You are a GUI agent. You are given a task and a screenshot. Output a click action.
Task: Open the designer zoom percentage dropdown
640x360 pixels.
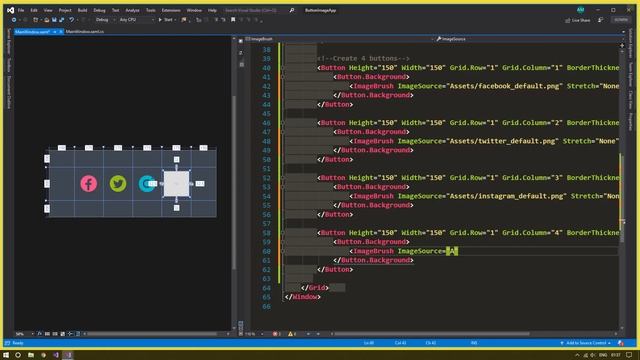(x=25, y=334)
